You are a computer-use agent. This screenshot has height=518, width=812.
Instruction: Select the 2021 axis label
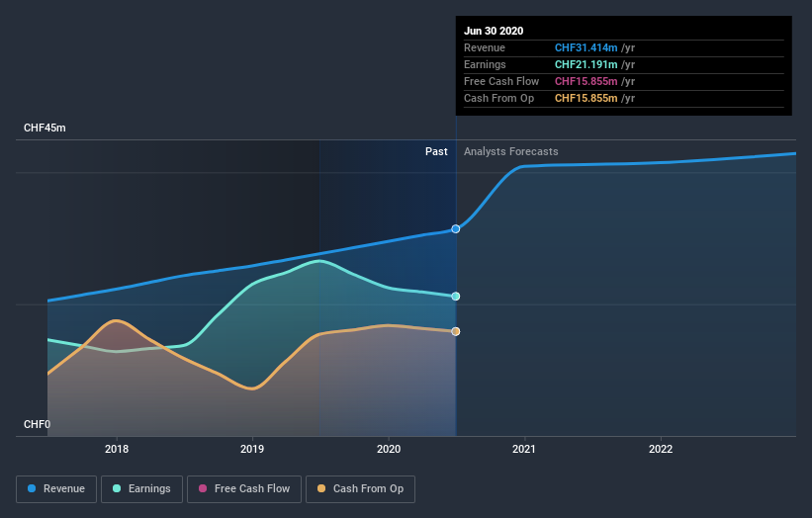(524, 449)
